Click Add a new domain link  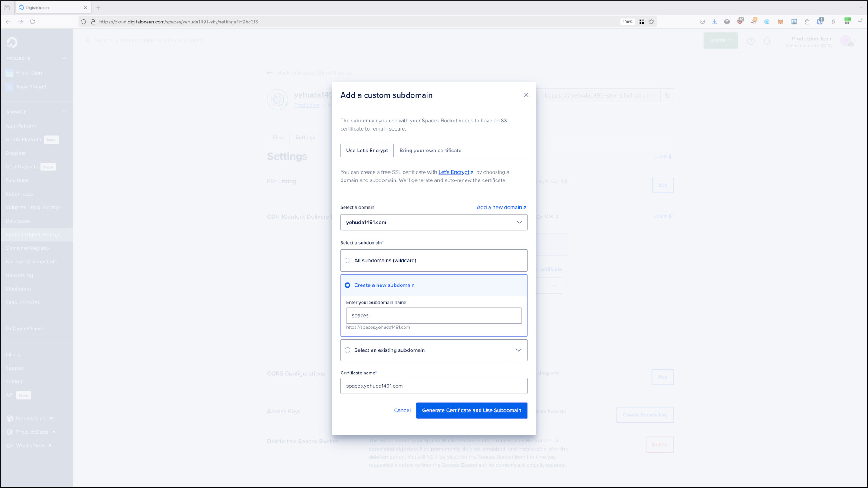(501, 207)
